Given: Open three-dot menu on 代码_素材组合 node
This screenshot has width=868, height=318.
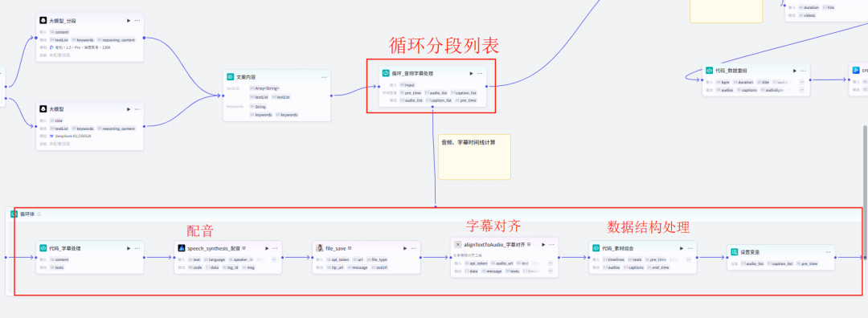Looking at the screenshot, I should 690,248.
